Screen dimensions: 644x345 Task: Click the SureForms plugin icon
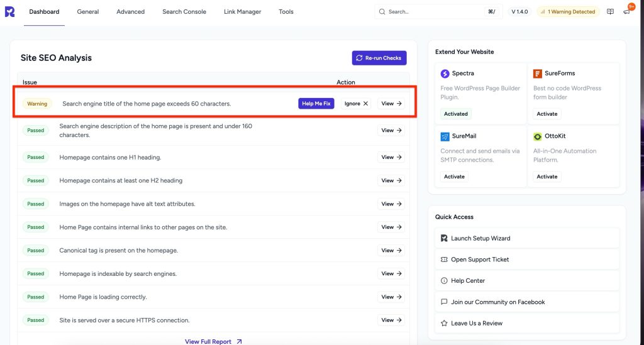(538, 74)
